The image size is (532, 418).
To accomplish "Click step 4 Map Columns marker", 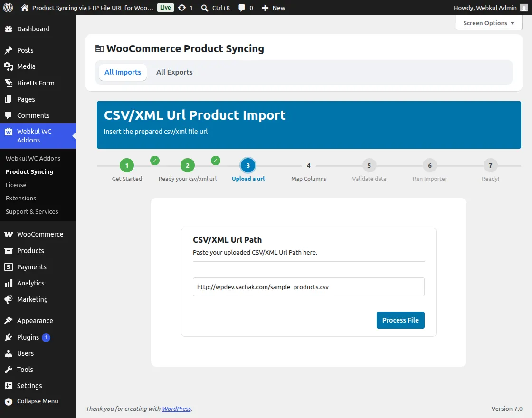I will tap(309, 166).
